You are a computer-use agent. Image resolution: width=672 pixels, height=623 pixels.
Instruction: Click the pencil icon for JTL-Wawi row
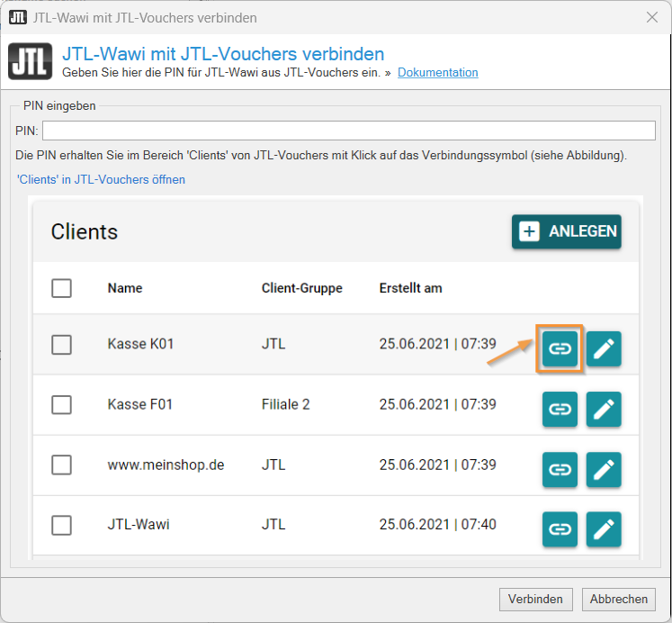pyautogui.click(x=604, y=528)
